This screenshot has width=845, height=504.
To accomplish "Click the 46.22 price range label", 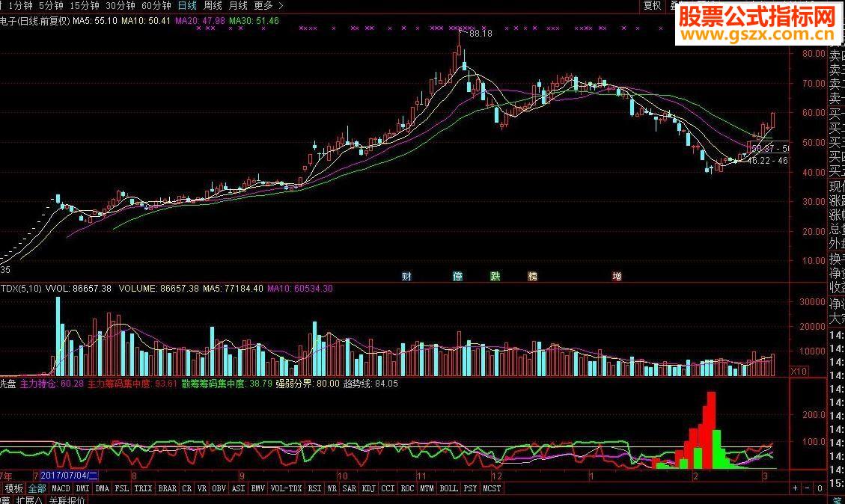I will coord(767,161).
